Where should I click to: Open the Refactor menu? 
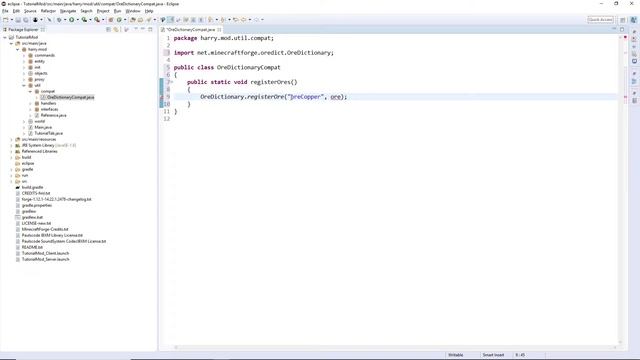click(48, 11)
